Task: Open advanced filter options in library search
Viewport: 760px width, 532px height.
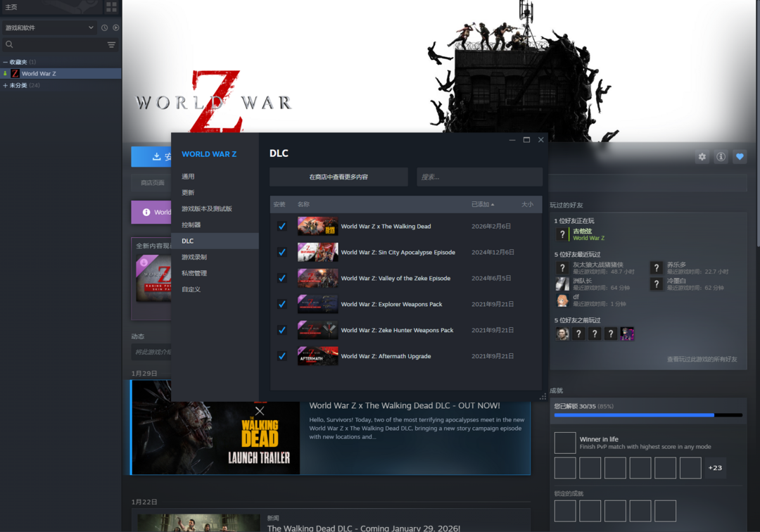Action: point(111,44)
